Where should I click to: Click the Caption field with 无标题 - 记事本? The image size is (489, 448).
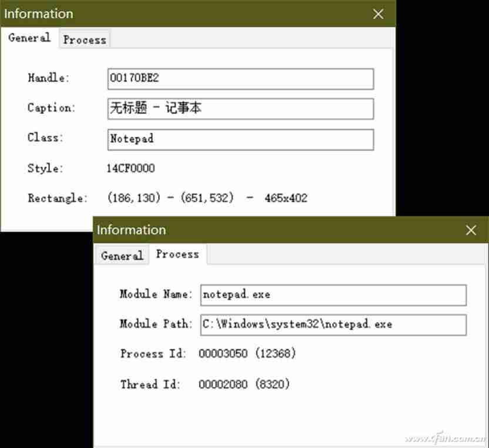[x=240, y=109]
